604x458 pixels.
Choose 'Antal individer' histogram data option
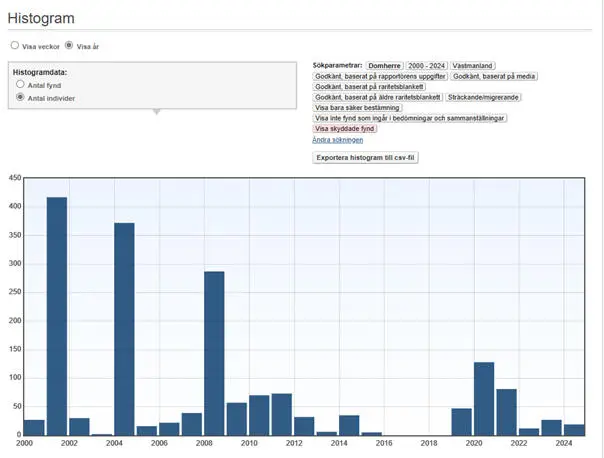20,98
